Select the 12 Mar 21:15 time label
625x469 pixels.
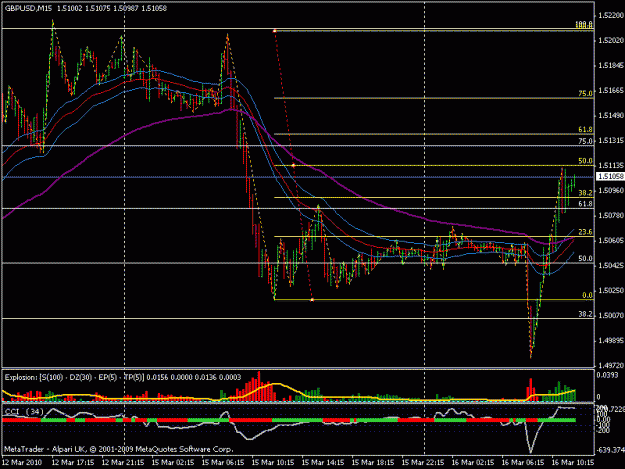123,463
